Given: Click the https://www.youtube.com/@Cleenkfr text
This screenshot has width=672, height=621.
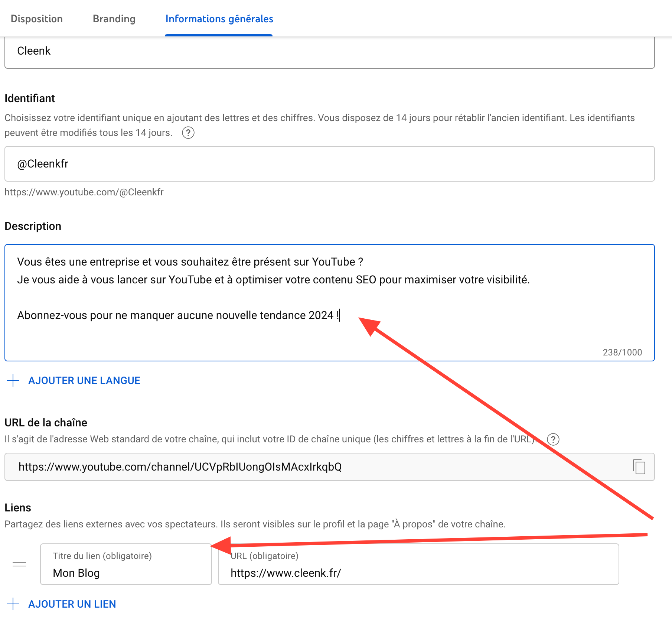Looking at the screenshot, I should [x=84, y=192].
